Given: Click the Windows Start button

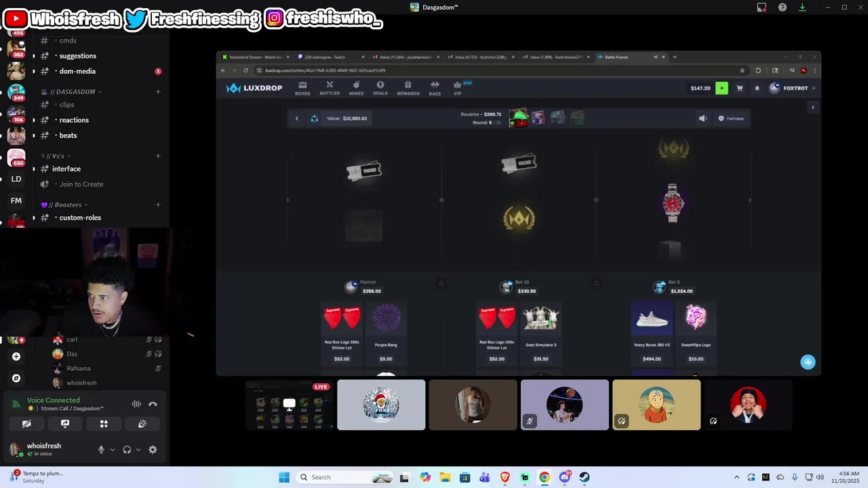Looking at the screenshot, I should coord(283,477).
